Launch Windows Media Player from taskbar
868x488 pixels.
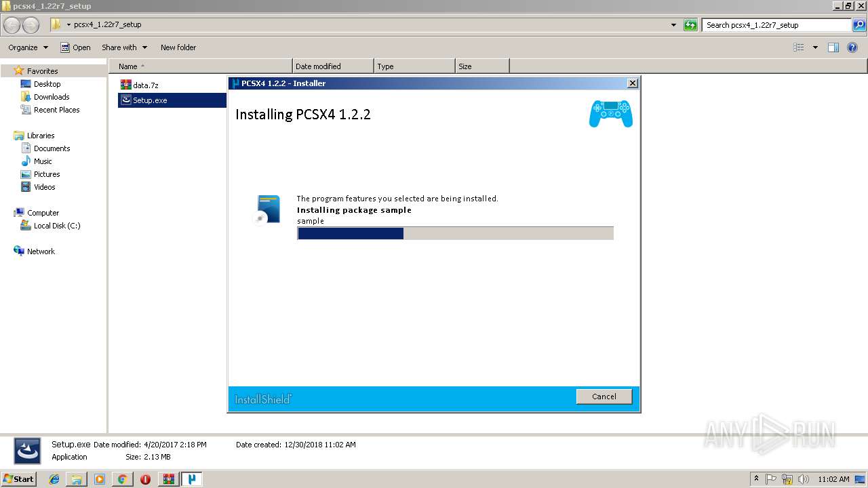(100, 479)
